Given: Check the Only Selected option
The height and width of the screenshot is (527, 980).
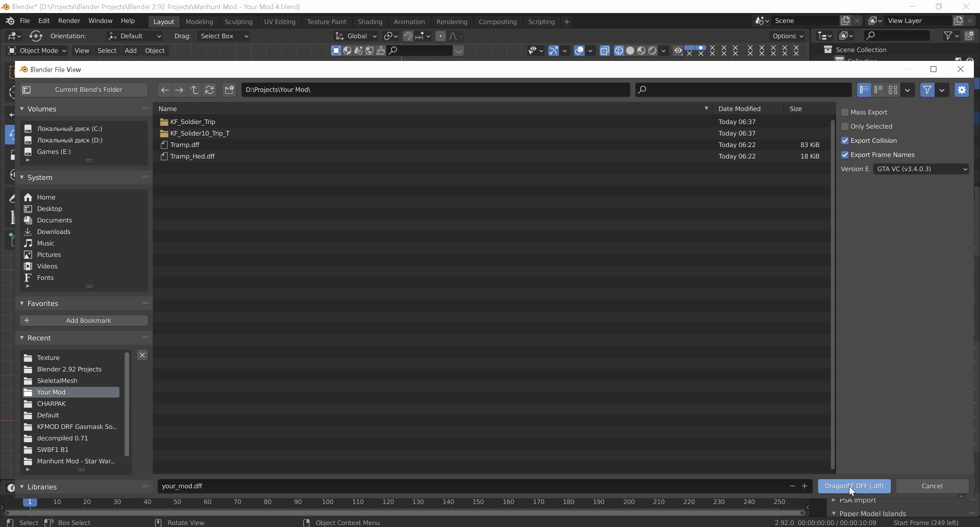Looking at the screenshot, I should click(845, 126).
